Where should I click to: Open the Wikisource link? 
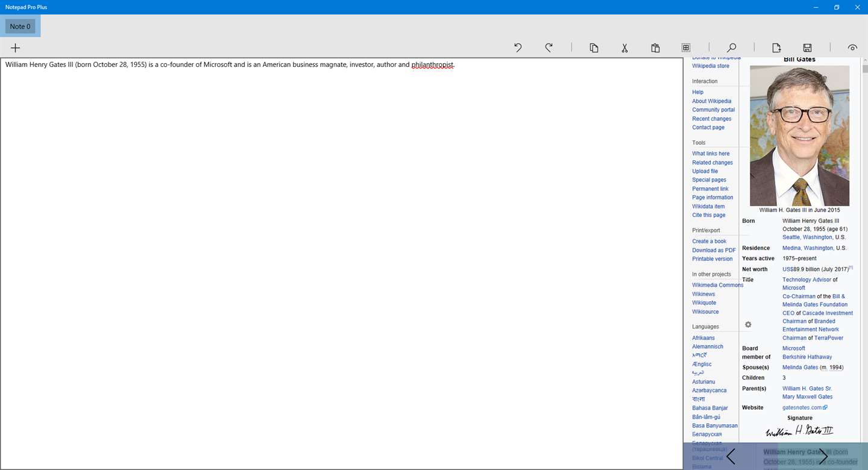(705, 312)
